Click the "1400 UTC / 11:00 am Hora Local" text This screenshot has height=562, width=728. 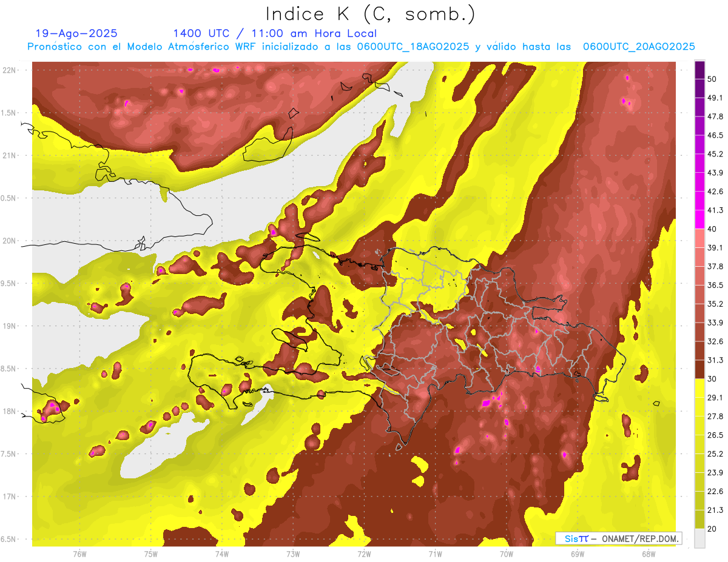275,33
